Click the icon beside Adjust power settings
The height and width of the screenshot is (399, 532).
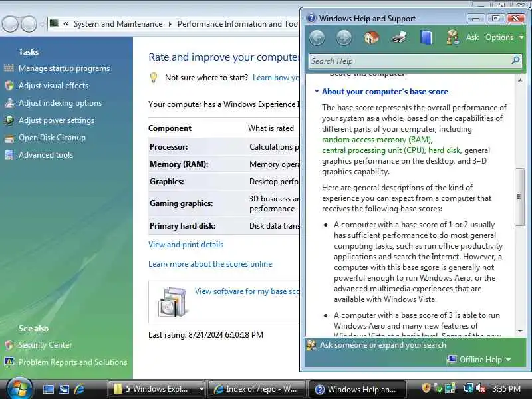[x=9, y=120]
